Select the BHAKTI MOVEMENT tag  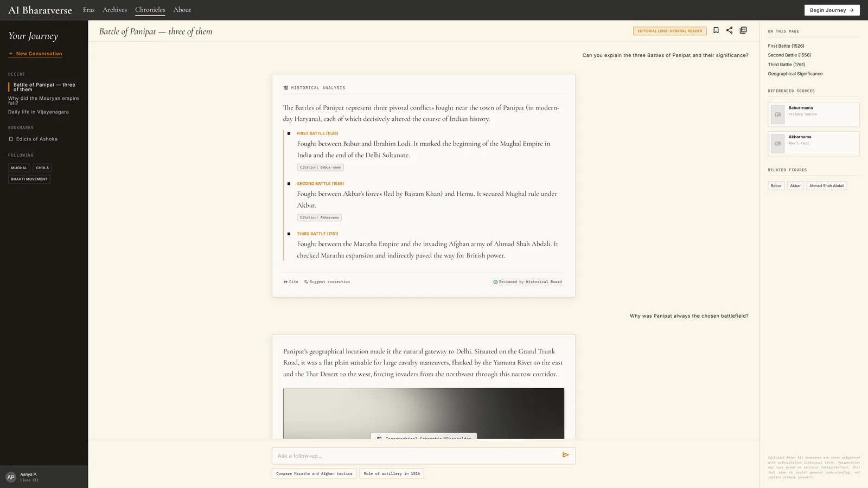coord(29,179)
